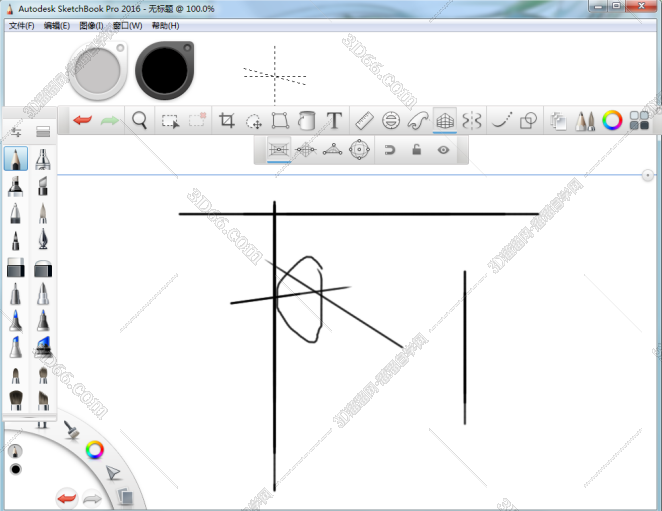The width and height of the screenshot is (662, 511).
Task: Select the Airbrush in the brush palette
Action: (43, 159)
